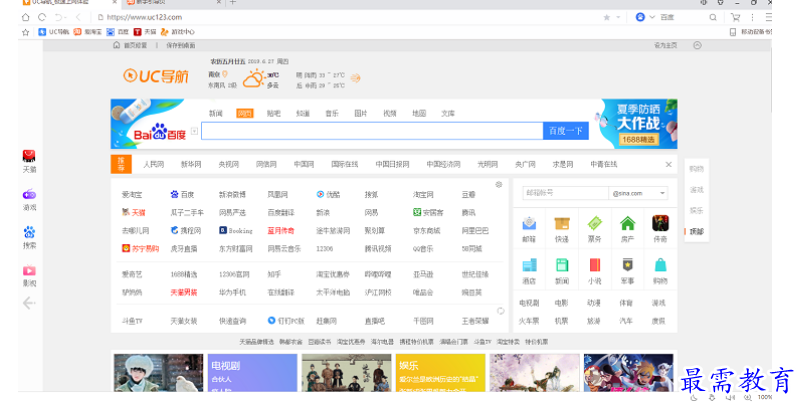Open the 钉钉PC版 link

[286, 321]
